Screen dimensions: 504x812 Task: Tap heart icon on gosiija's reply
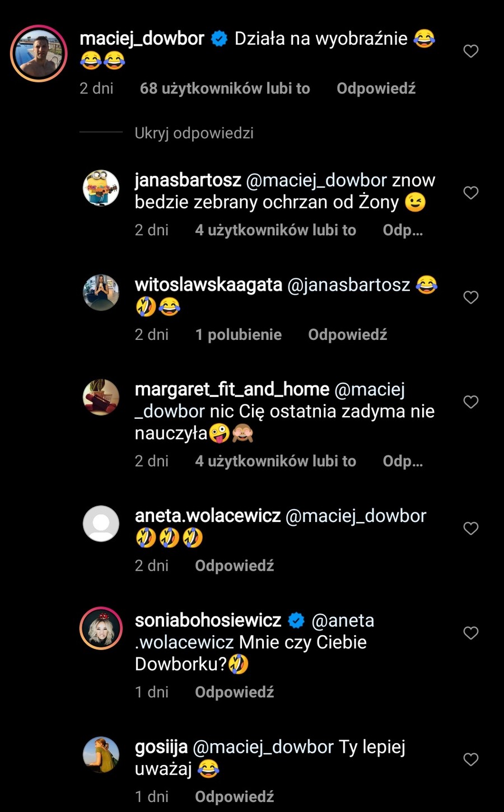(471, 759)
